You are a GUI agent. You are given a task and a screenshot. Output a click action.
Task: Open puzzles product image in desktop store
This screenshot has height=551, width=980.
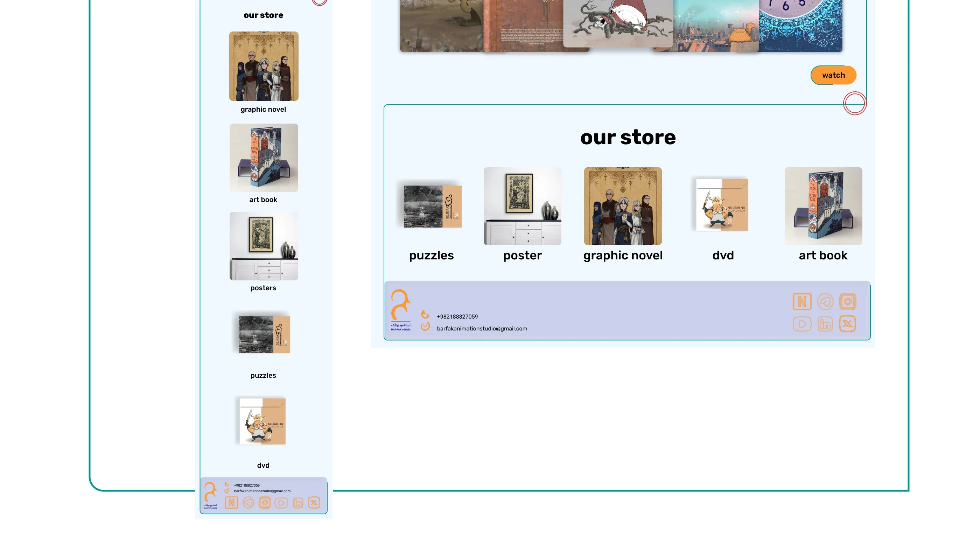[432, 207]
